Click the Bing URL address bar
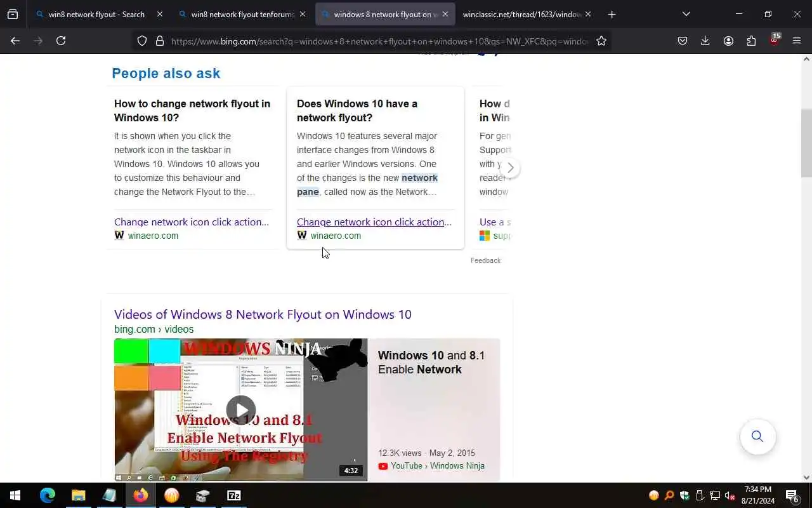Screen dimensions: 812x508 379,41
